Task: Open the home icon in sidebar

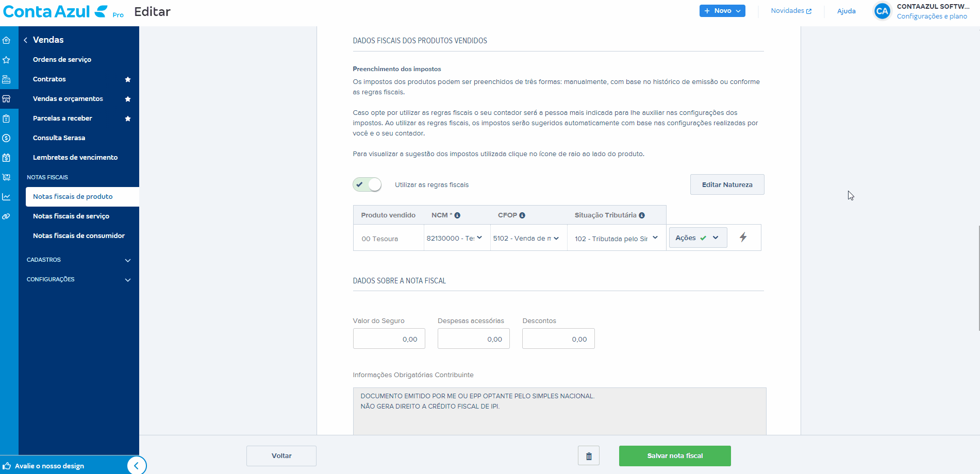Action: coord(7,40)
